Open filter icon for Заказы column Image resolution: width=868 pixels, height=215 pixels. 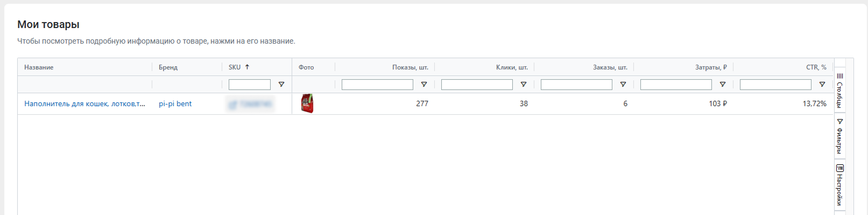coord(623,85)
